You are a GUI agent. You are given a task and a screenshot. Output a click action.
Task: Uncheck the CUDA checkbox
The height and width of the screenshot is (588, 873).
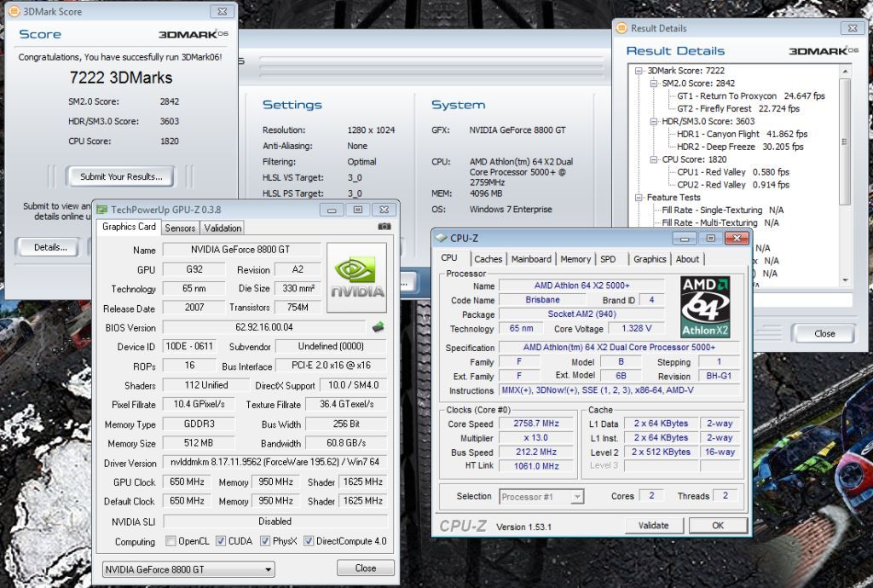click(221, 541)
